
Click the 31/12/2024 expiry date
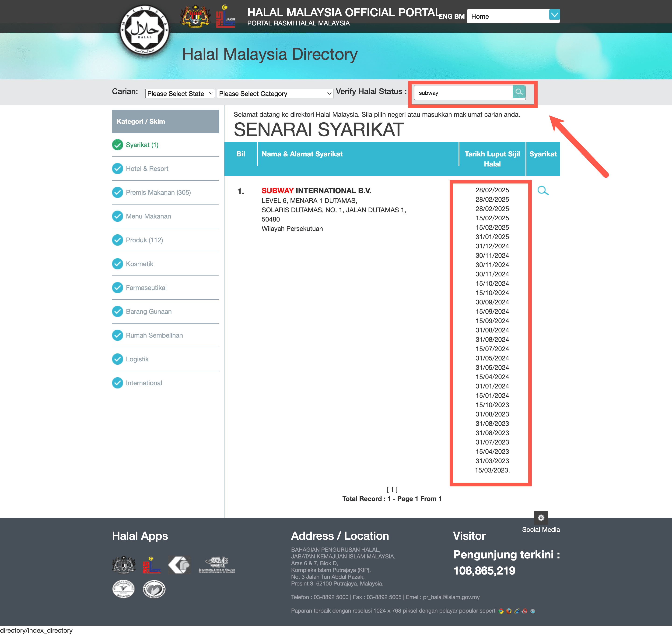tap(492, 246)
